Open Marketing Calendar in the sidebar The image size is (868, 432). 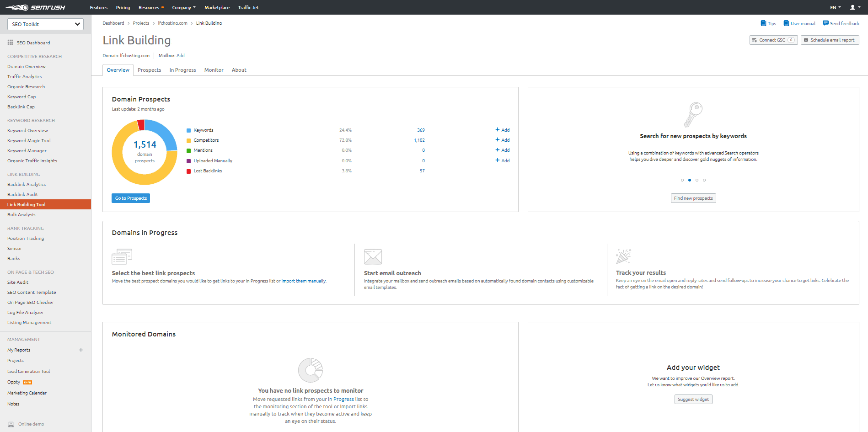(27, 393)
